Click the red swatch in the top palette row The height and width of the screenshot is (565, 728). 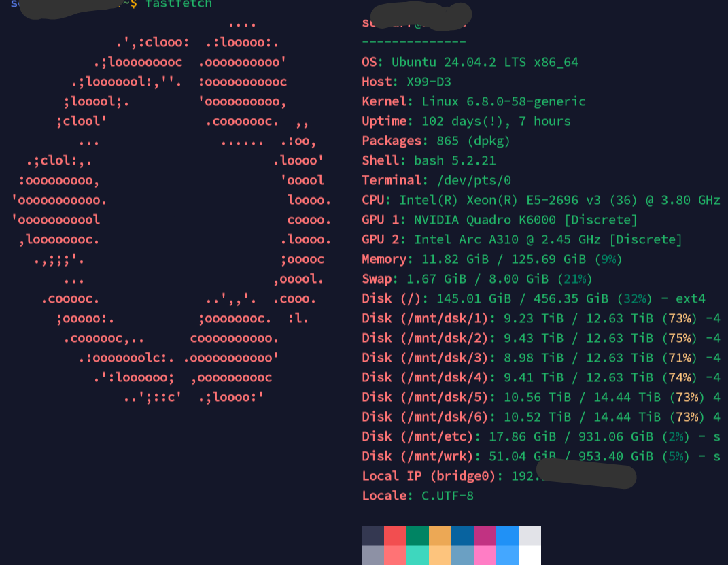coord(395,535)
